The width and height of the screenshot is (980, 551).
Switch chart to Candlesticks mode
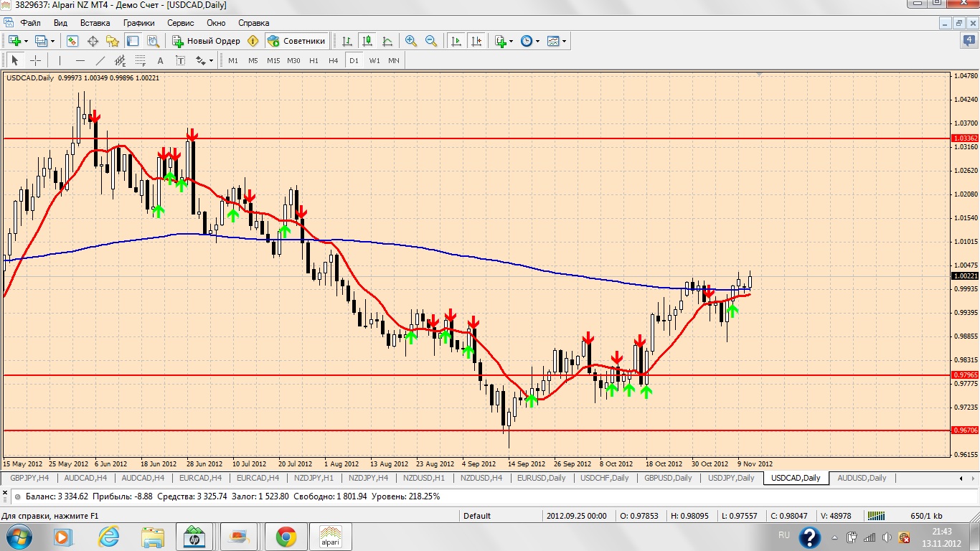[x=367, y=41]
